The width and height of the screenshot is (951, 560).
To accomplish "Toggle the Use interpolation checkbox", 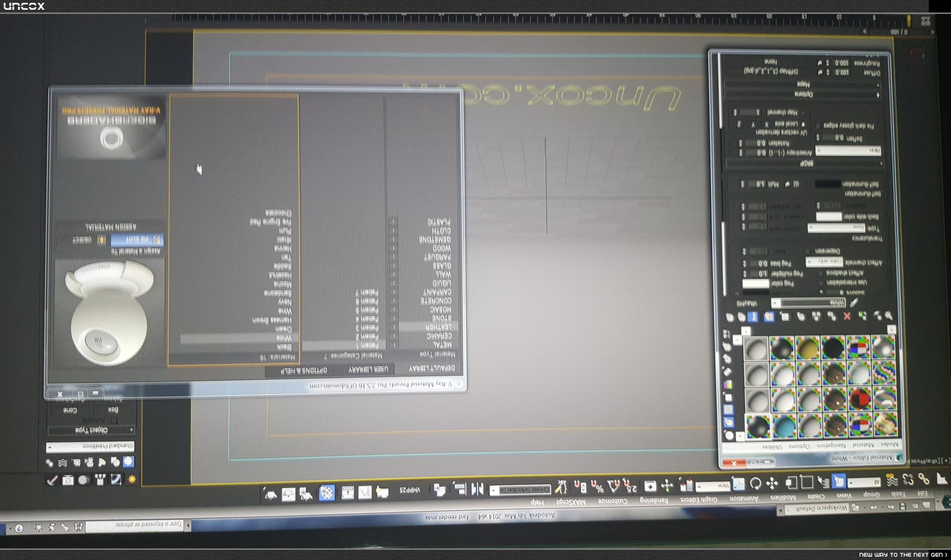I will (821, 283).
